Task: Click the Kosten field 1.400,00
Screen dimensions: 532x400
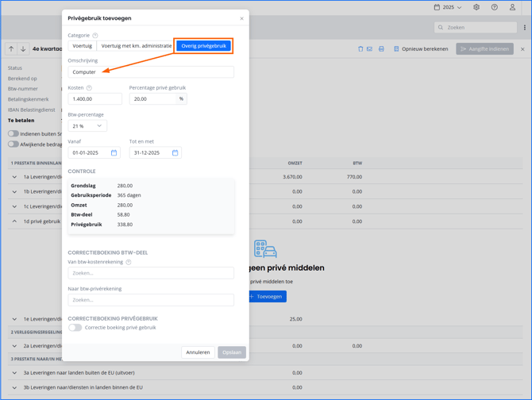Action: pyautogui.click(x=95, y=98)
